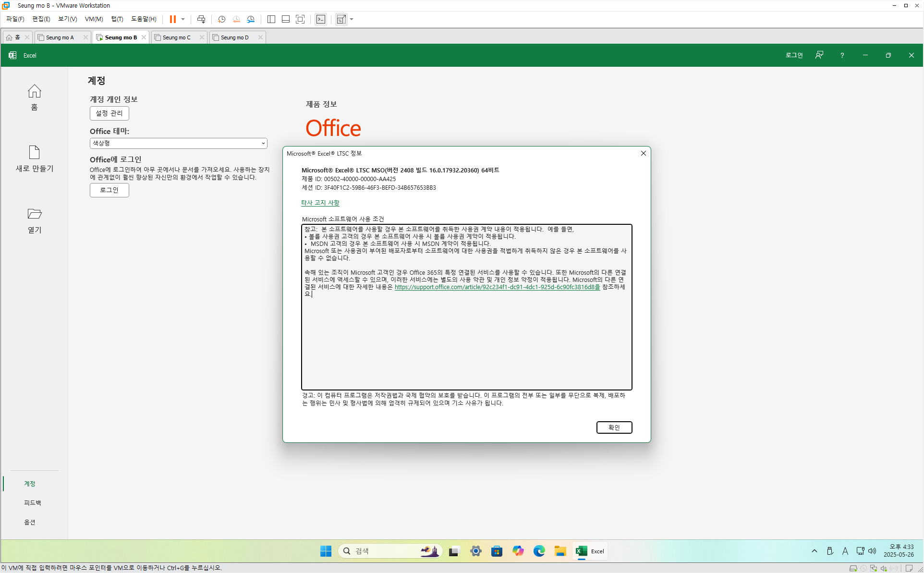Viewport: 924px width, 573px height.
Task: Open the stretch guest dropdown arrow
Action: [352, 19]
